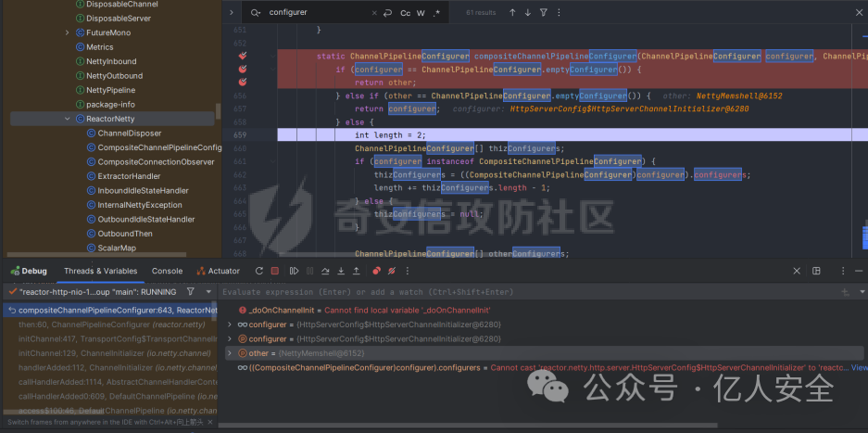Open search history magnifier icon
The width and height of the screenshot is (868, 433).
[x=255, y=13]
